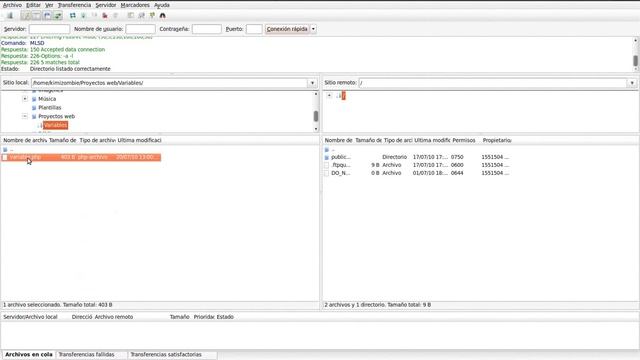This screenshot has width=640, height=360.
Task: Select the remote root "/" tree item
Action: point(344,96)
